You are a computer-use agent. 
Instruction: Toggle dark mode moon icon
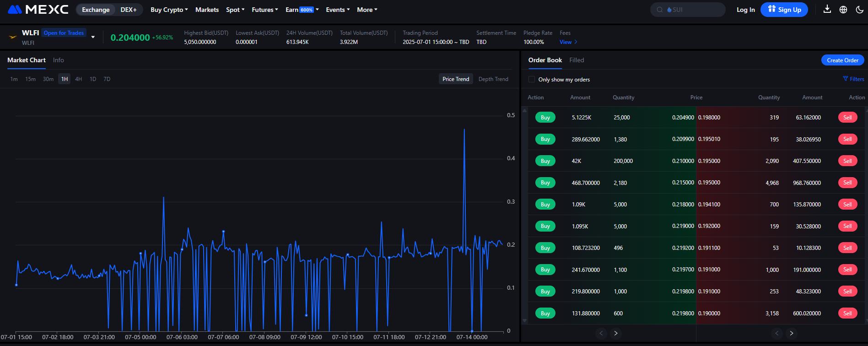(860, 10)
